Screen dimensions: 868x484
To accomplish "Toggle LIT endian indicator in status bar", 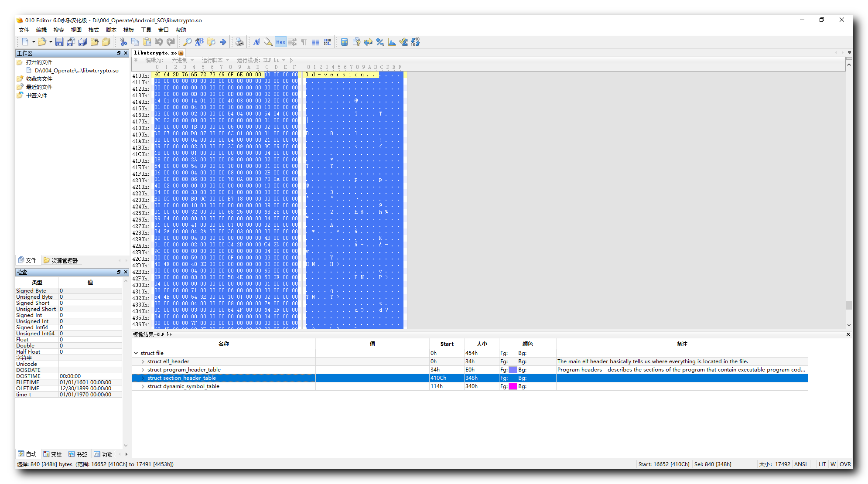I will [x=822, y=464].
